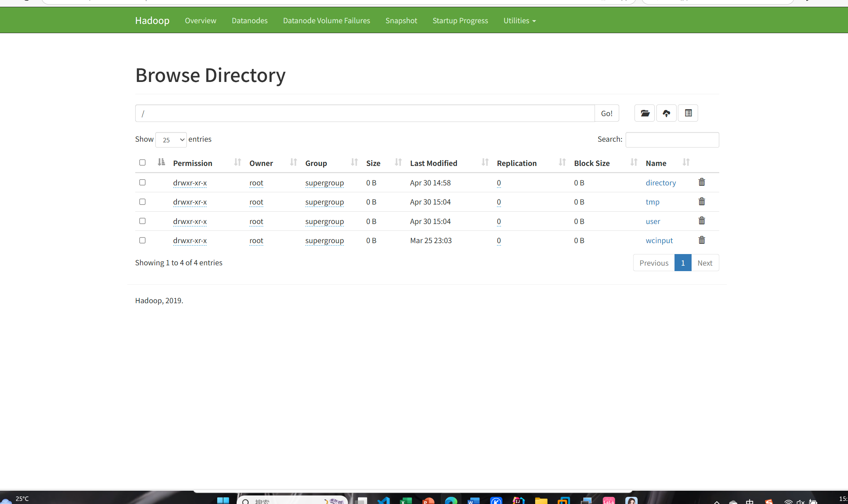848x504 pixels.
Task: Click the cut and paste list icon
Action: point(688,113)
